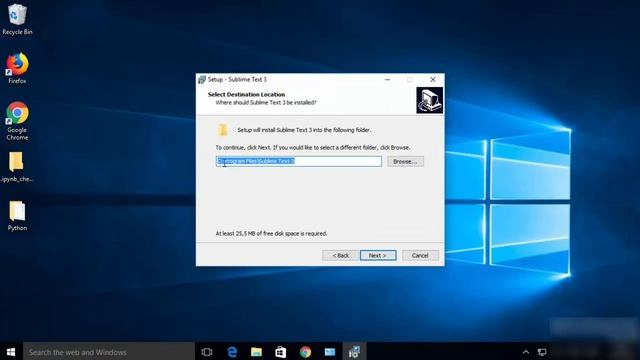Image resolution: width=640 pixels, height=360 pixels.
Task: Close the Setup - Sublime Text 3 dialog
Action: click(x=433, y=80)
